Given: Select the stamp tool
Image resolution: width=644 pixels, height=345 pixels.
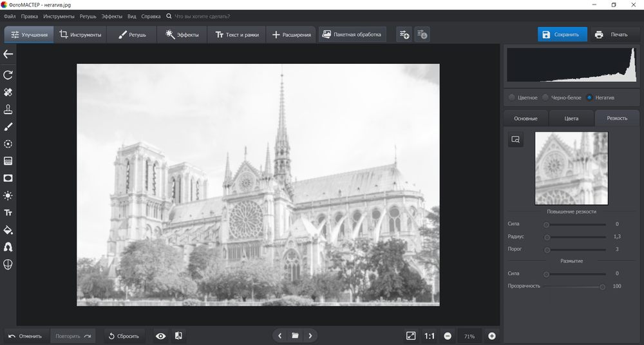Looking at the screenshot, I should pos(8,109).
